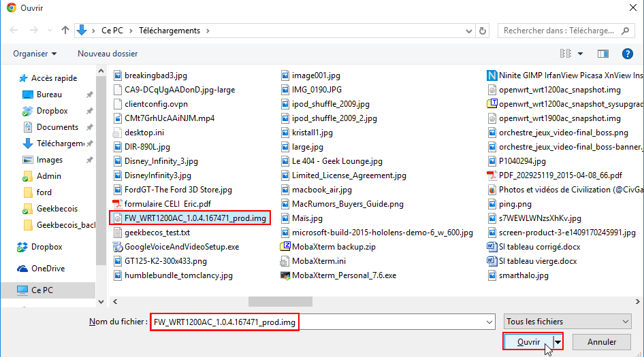This screenshot has width=644, height=357.
Task: Expand the Organiser dropdown menu
Action: click(x=35, y=54)
